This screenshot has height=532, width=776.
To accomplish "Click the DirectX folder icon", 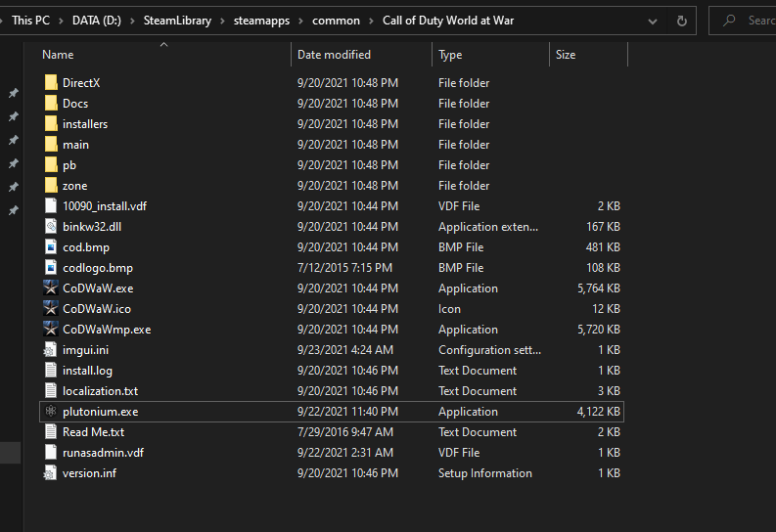I will pyautogui.click(x=52, y=83).
